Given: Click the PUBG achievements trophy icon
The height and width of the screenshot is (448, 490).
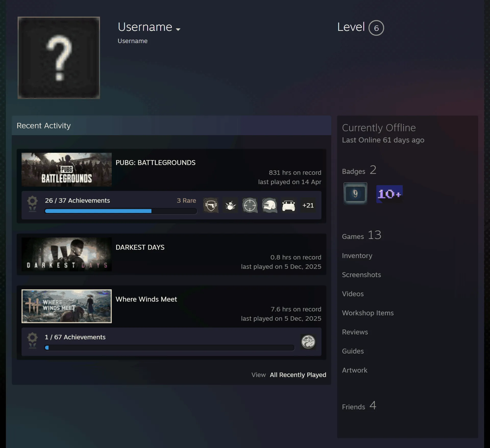Looking at the screenshot, I should coord(32,204).
